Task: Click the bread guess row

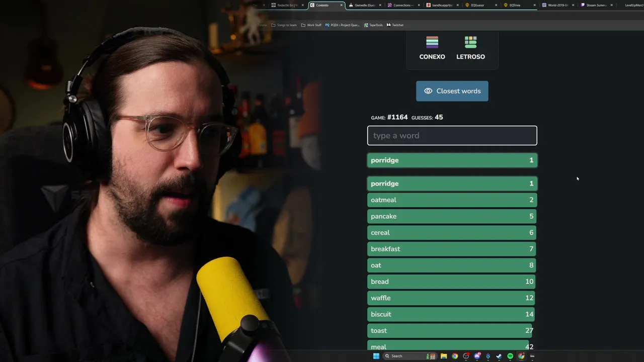Action: point(451,282)
